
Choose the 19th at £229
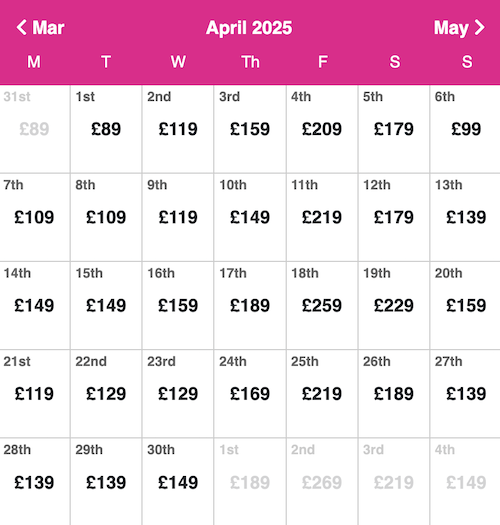coord(394,306)
